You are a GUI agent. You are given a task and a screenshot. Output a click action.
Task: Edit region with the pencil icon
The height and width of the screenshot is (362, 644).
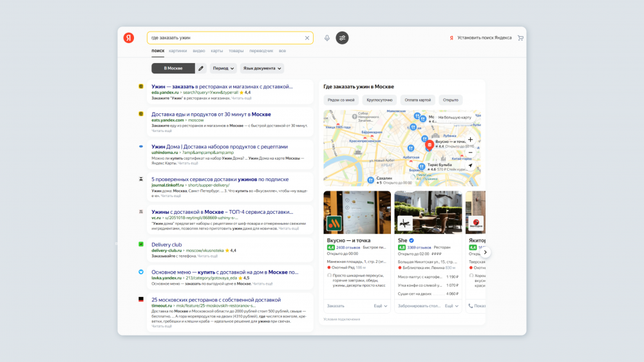click(201, 68)
